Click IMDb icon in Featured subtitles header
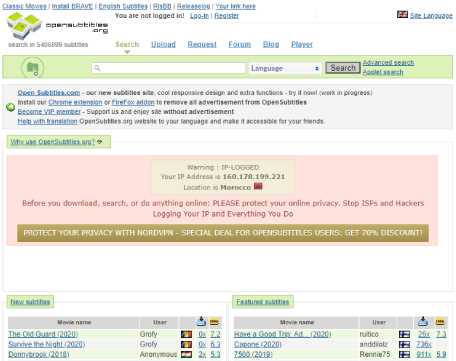The width and height of the screenshot is (456, 361). click(x=440, y=322)
